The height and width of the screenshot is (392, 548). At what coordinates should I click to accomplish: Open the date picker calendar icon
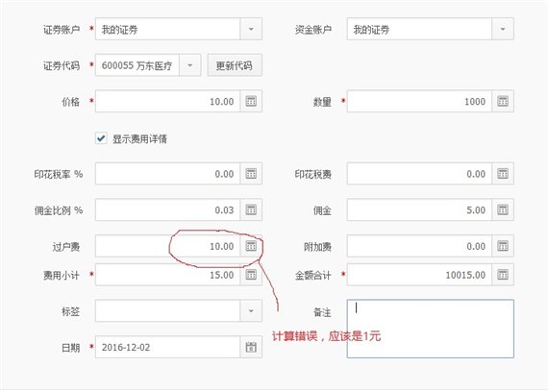click(x=251, y=347)
